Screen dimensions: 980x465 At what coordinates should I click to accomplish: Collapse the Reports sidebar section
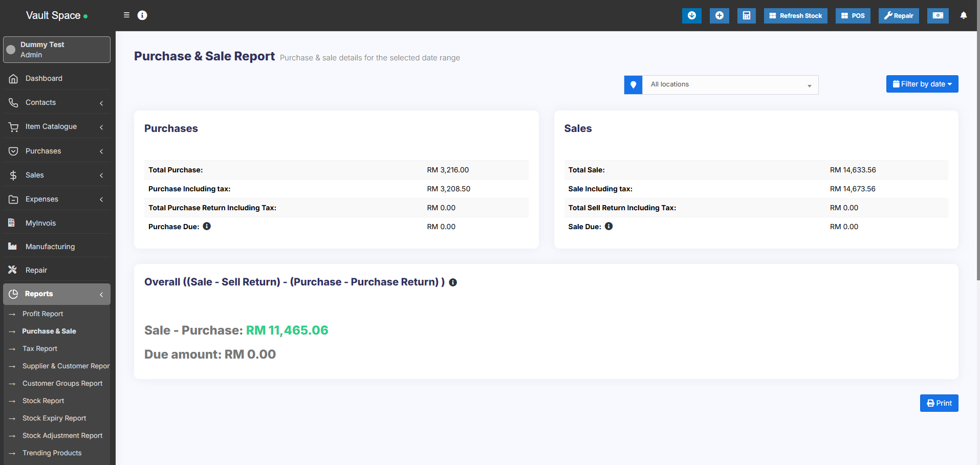coord(56,294)
